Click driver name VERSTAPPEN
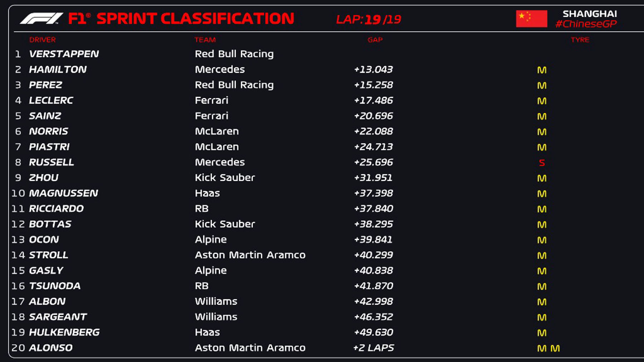The image size is (644, 362). [64, 54]
